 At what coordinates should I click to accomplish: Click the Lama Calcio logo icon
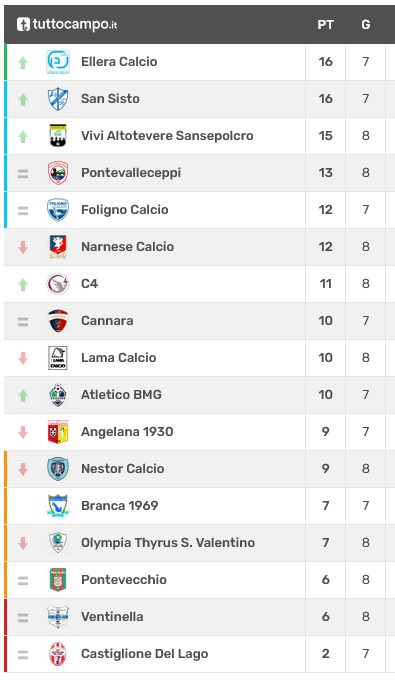point(58,358)
